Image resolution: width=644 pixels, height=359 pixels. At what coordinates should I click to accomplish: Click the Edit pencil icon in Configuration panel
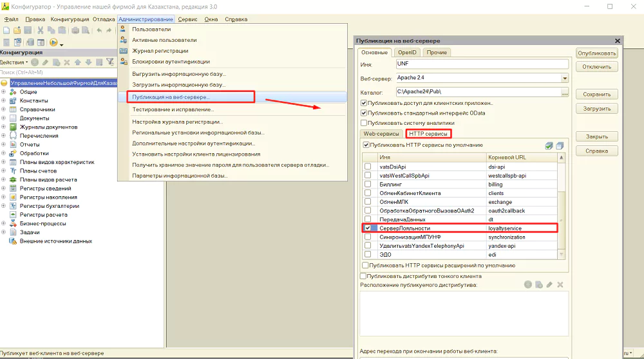45,62
